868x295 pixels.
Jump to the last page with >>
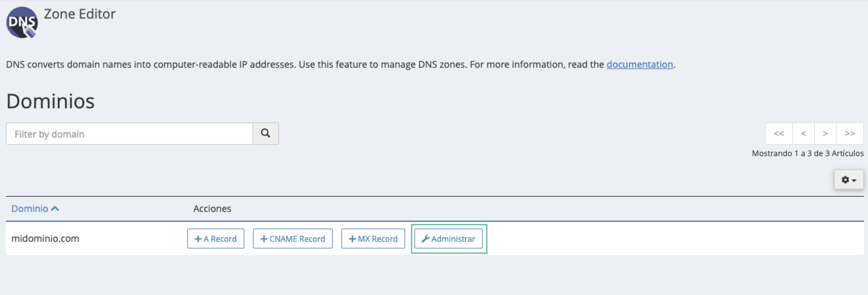[849, 134]
